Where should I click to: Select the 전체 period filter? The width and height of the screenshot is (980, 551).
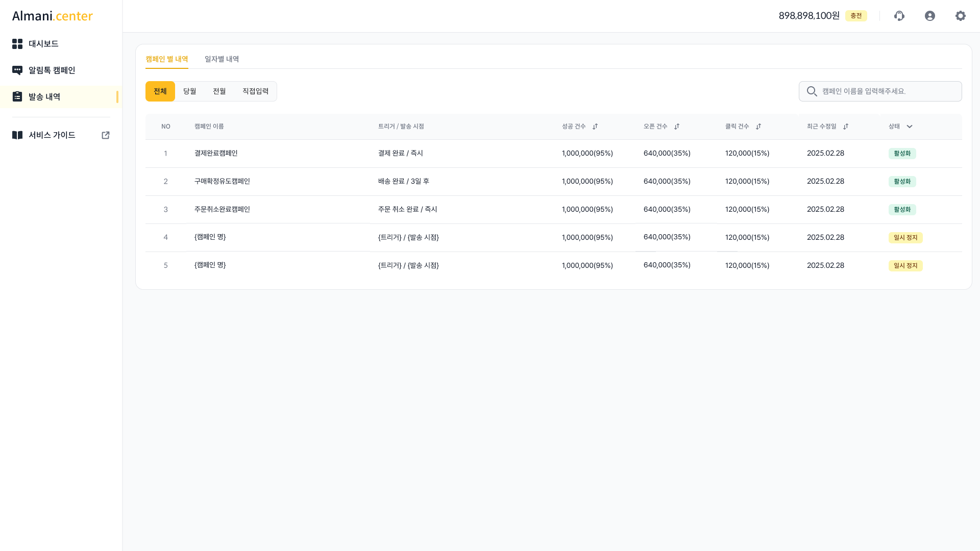[x=160, y=91]
